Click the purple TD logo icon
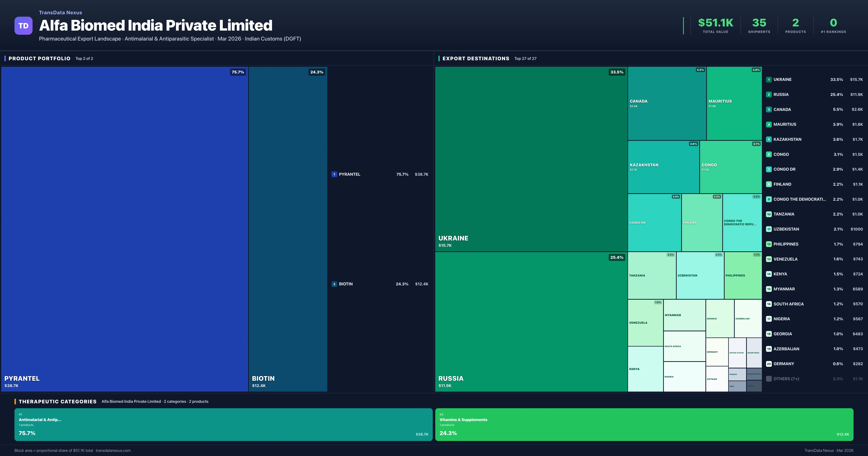 (x=23, y=26)
